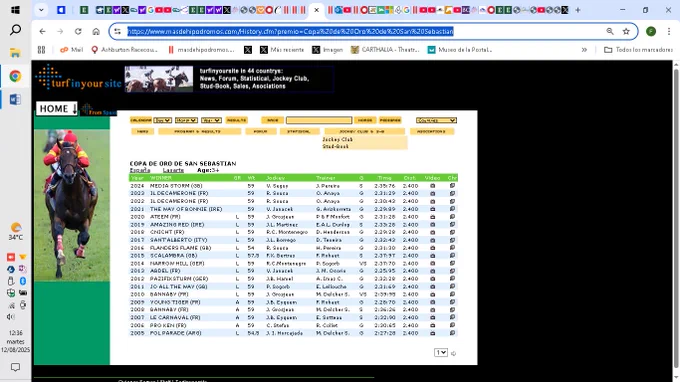Screen dimensions: 680x382
Task: Open Chrome's three-dot menu
Action: tap(669, 31)
